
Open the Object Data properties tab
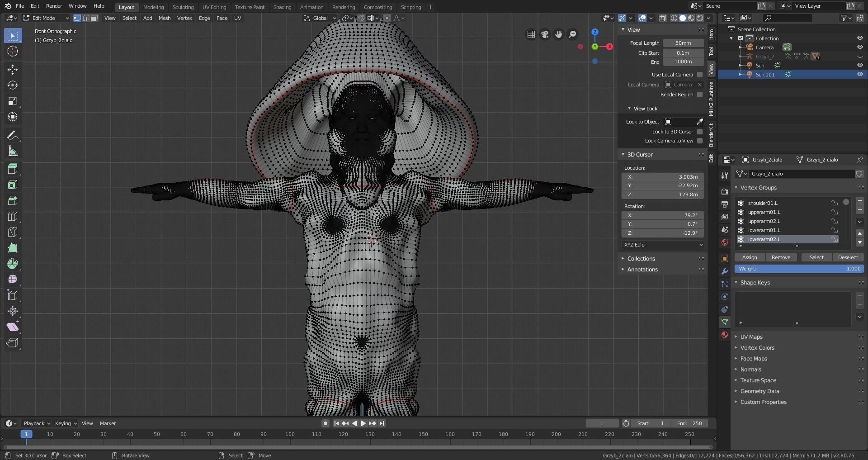725,322
